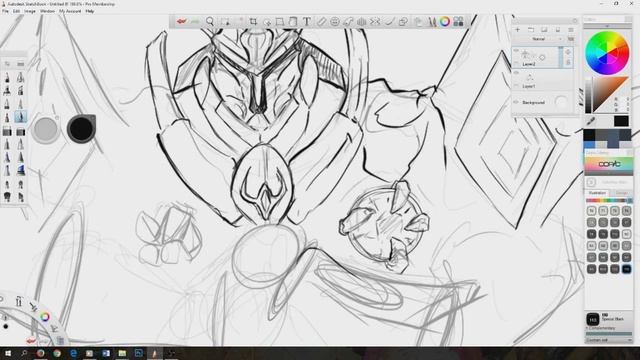Toggle visibility of Layer2

[516, 51]
